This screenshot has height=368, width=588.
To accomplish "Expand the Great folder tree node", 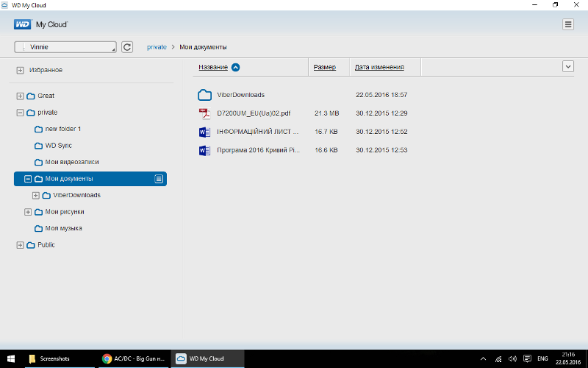I will point(21,96).
